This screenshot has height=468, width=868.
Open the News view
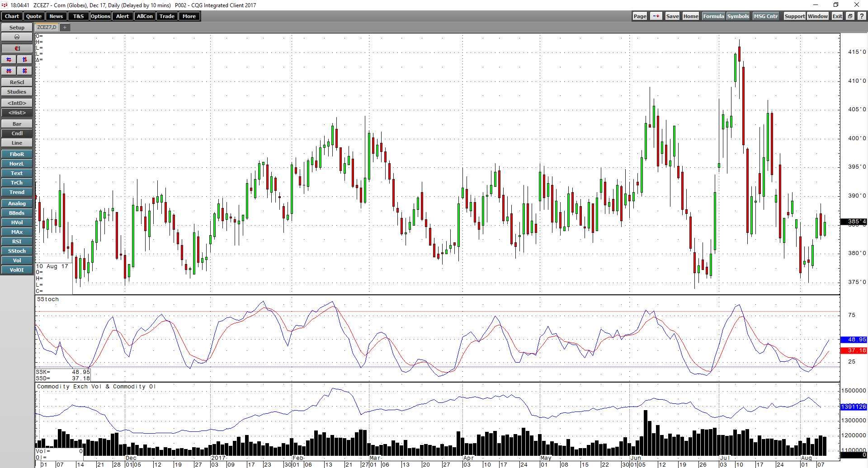click(56, 16)
